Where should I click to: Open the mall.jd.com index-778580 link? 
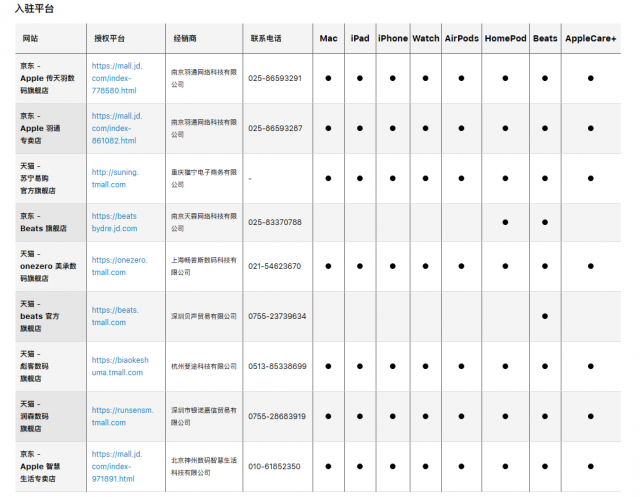pyautogui.click(x=117, y=78)
